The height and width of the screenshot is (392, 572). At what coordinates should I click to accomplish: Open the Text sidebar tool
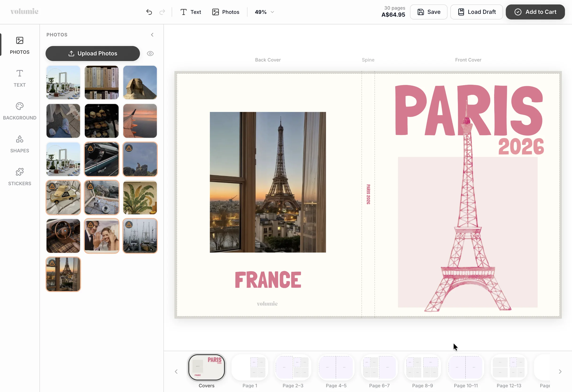[x=20, y=78]
